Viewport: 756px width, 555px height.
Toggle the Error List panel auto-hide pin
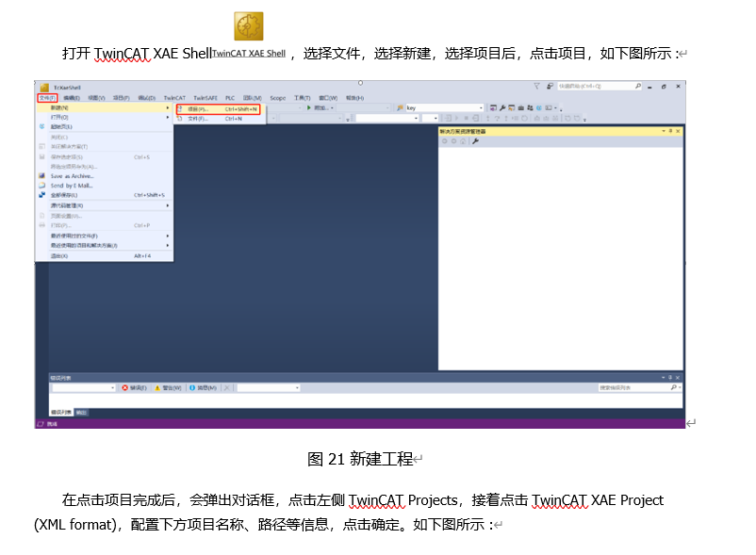pyautogui.click(x=670, y=378)
